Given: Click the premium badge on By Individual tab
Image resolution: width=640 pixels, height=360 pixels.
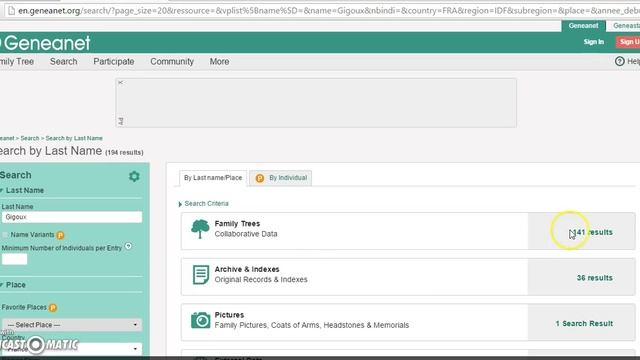Looking at the screenshot, I should point(260,178).
